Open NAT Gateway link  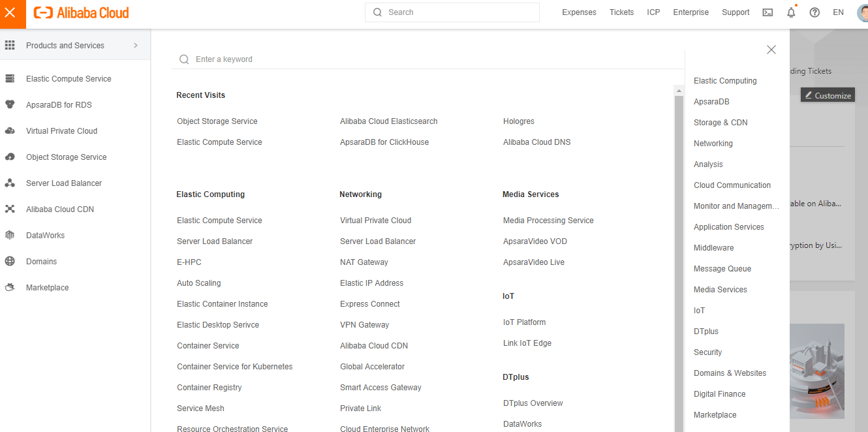click(364, 262)
